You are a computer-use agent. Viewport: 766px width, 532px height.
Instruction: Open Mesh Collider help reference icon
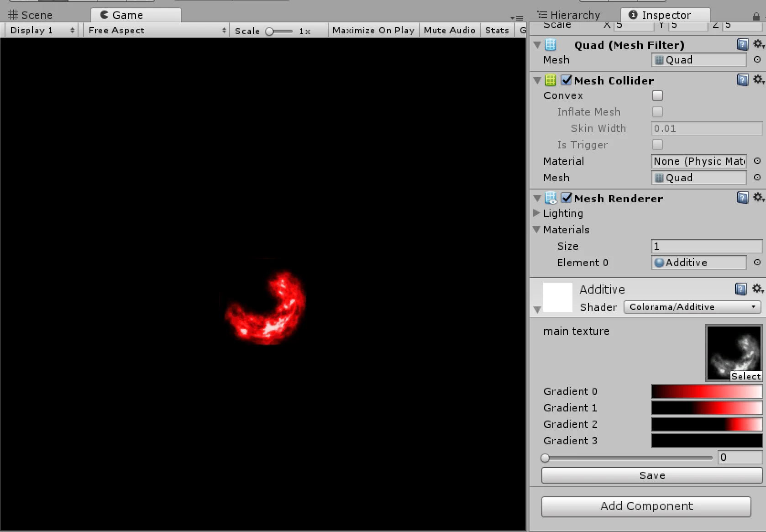click(x=742, y=80)
